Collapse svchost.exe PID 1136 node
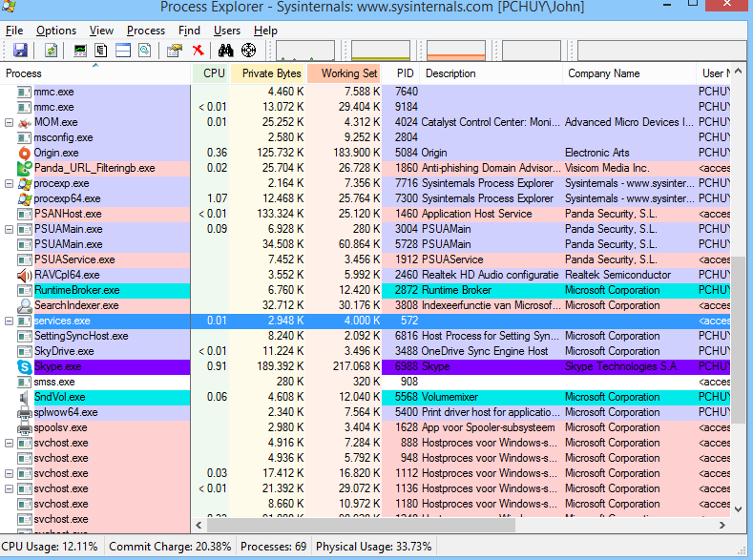 9,489
